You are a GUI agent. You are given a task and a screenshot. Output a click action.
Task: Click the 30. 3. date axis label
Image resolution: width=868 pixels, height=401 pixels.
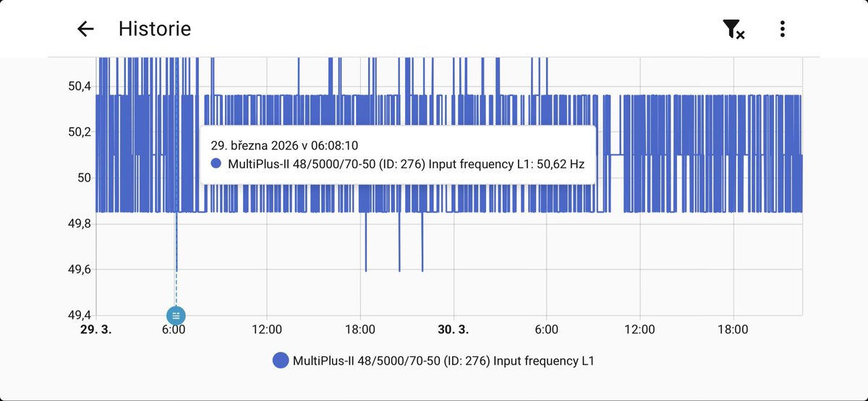coord(454,329)
